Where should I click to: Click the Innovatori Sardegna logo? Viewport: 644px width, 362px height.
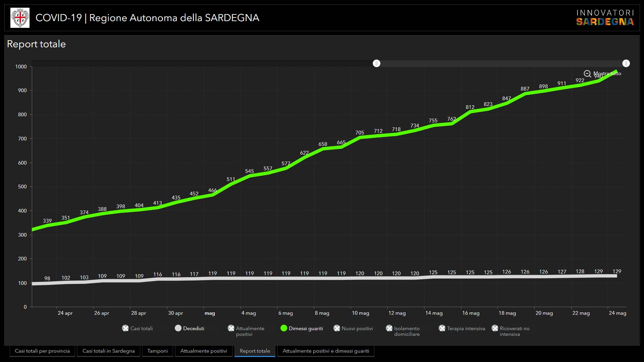click(x=605, y=18)
